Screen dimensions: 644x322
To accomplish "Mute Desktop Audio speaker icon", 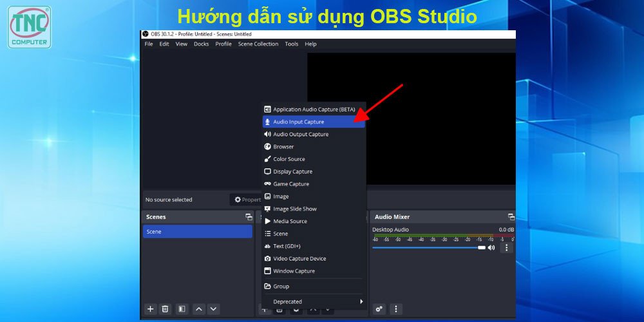I will pos(491,247).
